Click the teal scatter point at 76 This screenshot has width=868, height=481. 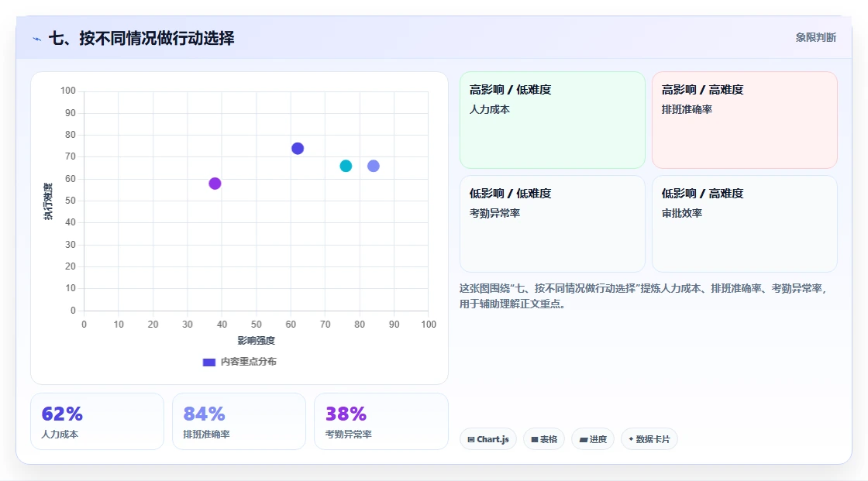[x=346, y=166]
